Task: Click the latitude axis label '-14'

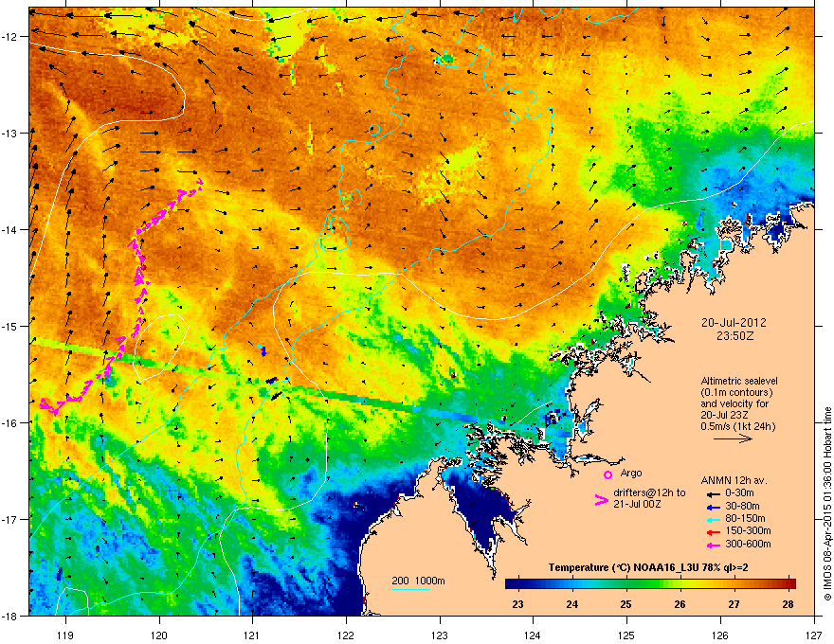Action: 10,229
